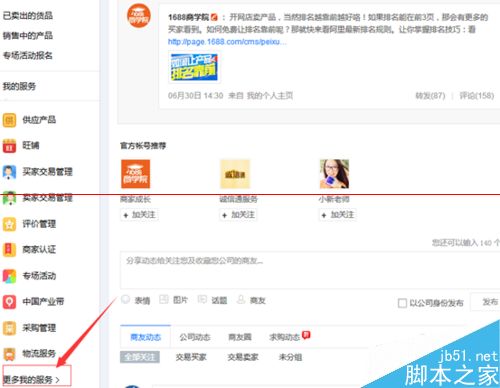Open the 评价管理 star icon

click(9, 224)
